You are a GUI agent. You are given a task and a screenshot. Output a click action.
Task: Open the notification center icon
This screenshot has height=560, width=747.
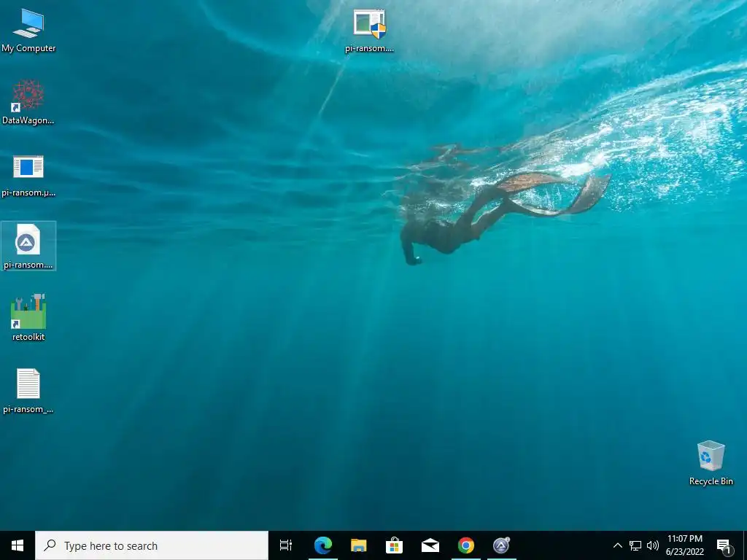click(724, 545)
